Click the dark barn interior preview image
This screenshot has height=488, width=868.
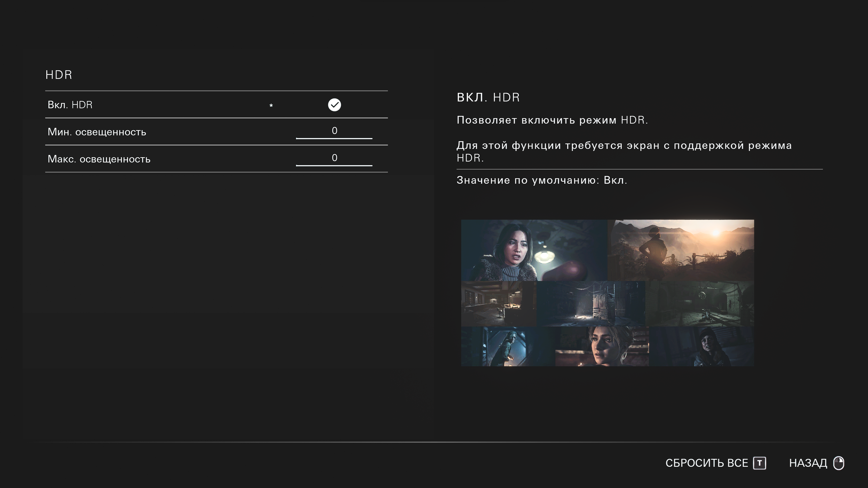(x=591, y=303)
